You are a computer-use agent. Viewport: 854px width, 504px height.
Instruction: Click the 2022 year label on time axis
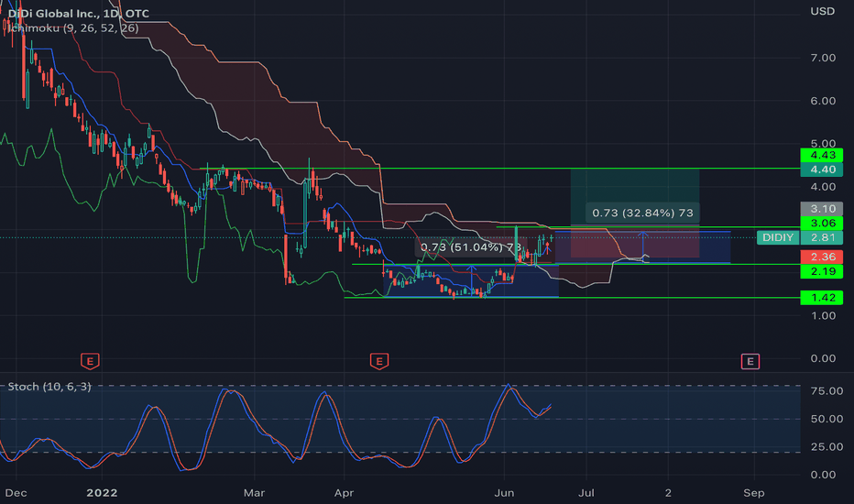[102, 493]
